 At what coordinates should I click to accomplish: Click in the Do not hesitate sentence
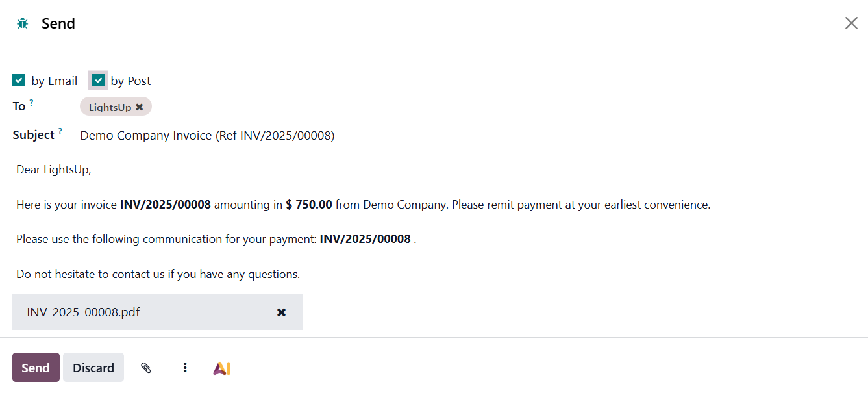click(158, 274)
